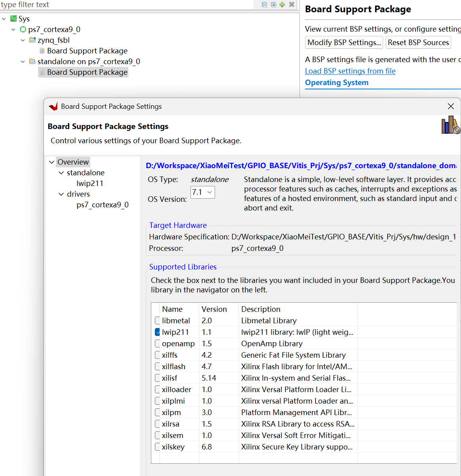Click the Modify BSP Settings button
Image resolution: width=461 pixels, height=476 pixels.
click(344, 42)
